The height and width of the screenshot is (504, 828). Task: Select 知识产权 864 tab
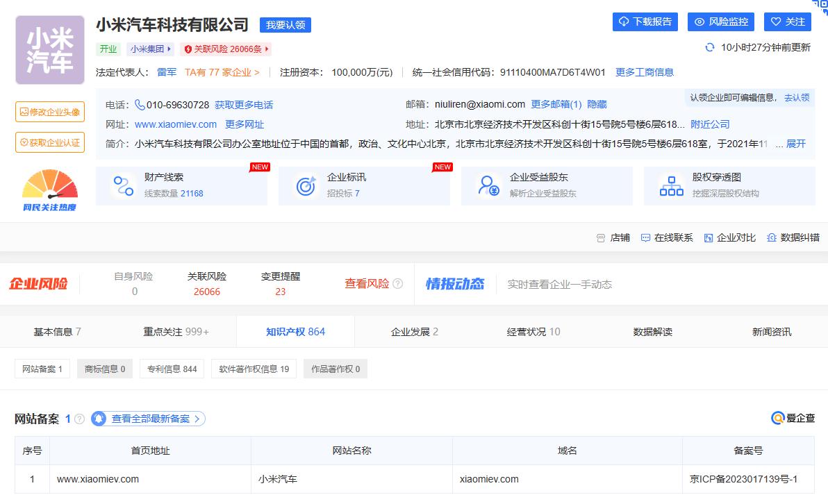[295, 332]
